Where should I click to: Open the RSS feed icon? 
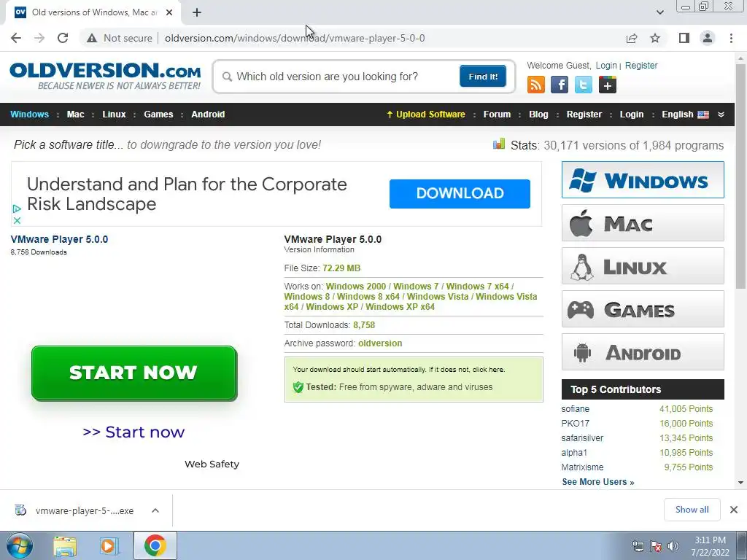pos(536,85)
